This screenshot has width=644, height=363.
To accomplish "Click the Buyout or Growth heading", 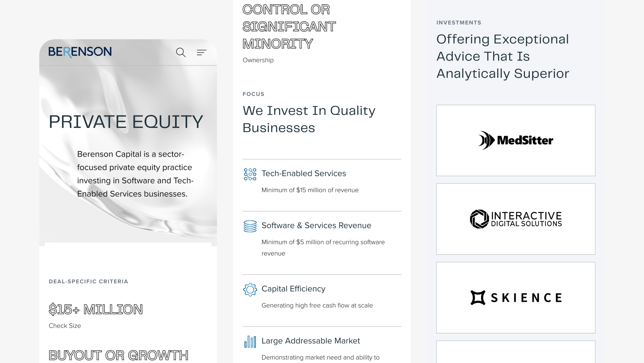I will point(118,355).
